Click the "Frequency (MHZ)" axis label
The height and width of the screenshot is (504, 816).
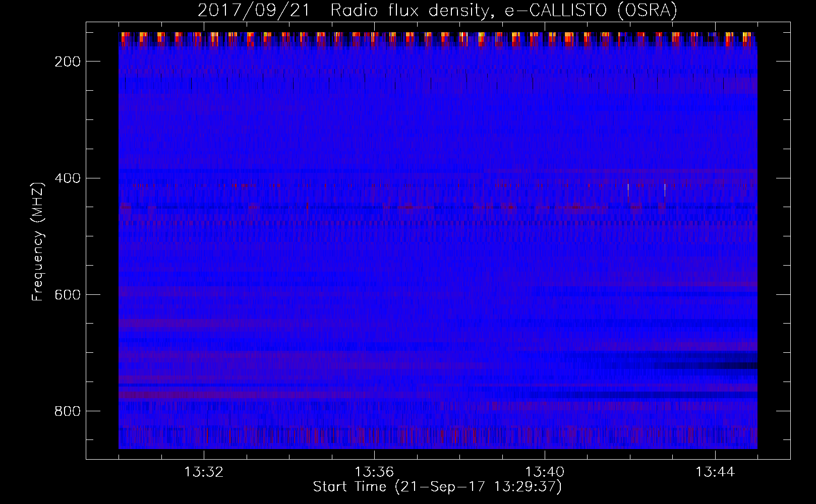[38, 241]
